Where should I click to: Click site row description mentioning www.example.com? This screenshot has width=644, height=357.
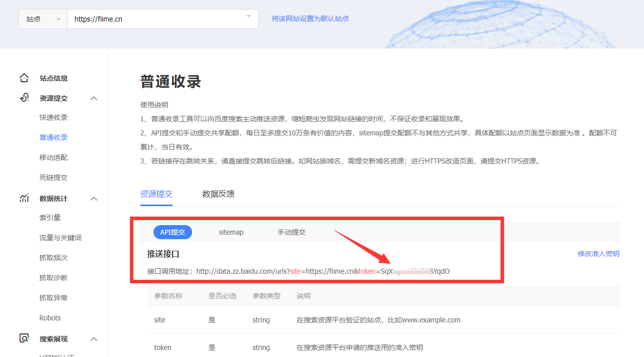pyautogui.click(x=379, y=320)
